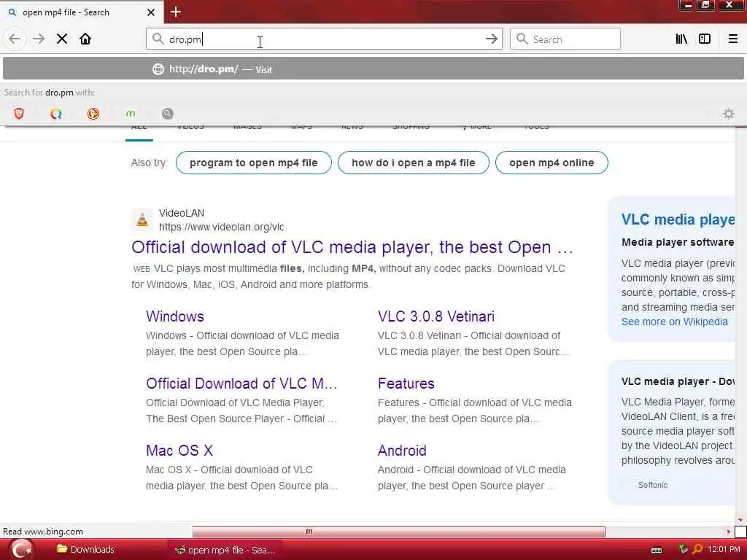Image resolution: width=747 pixels, height=560 pixels.
Task: Open the browser home page icon
Action: click(85, 39)
